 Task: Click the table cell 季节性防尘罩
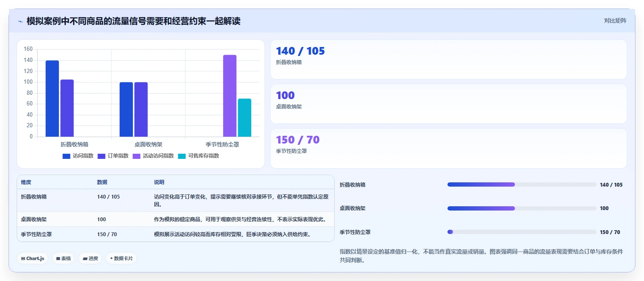36,234
